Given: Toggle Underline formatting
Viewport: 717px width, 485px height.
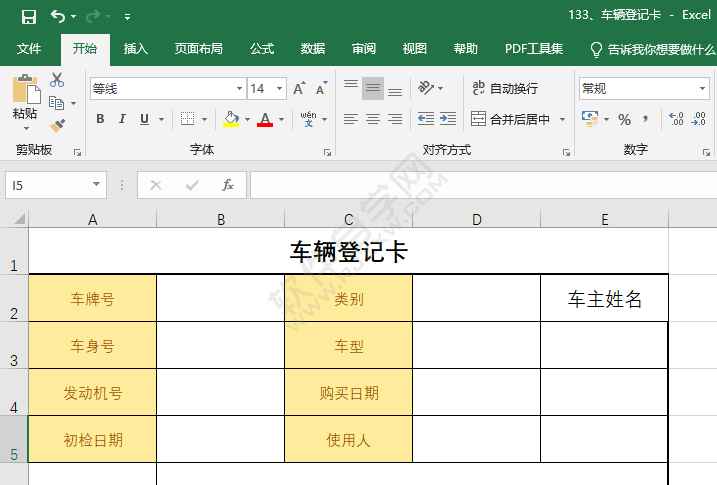Looking at the screenshot, I should point(144,119).
